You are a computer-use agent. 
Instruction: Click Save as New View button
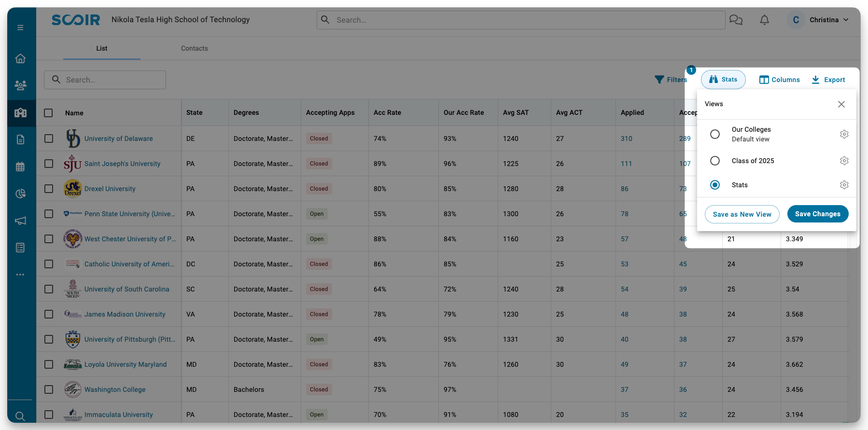[742, 214]
